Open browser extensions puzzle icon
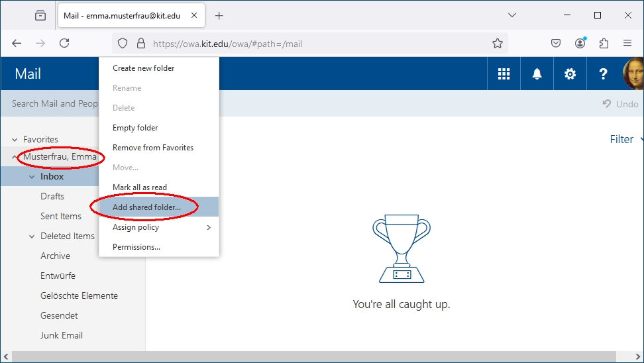This screenshot has width=644, height=363. click(x=604, y=43)
